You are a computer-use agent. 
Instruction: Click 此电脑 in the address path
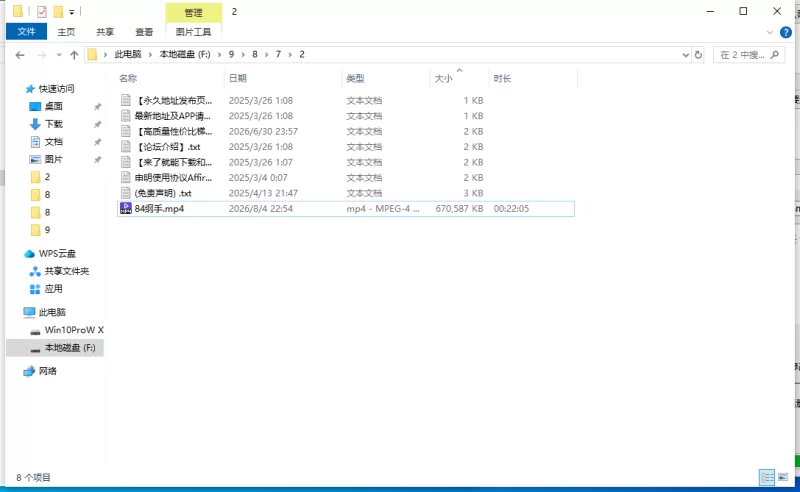(x=128, y=54)
